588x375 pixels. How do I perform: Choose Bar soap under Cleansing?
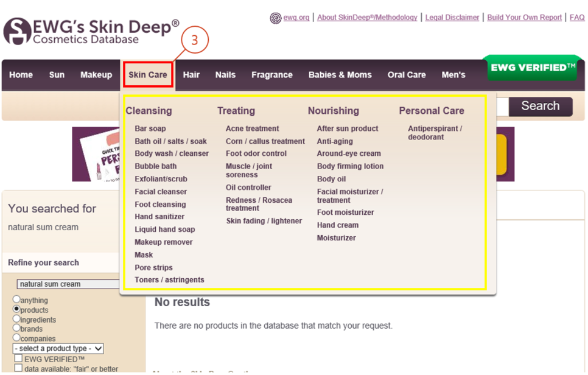(x=150, y=128)
